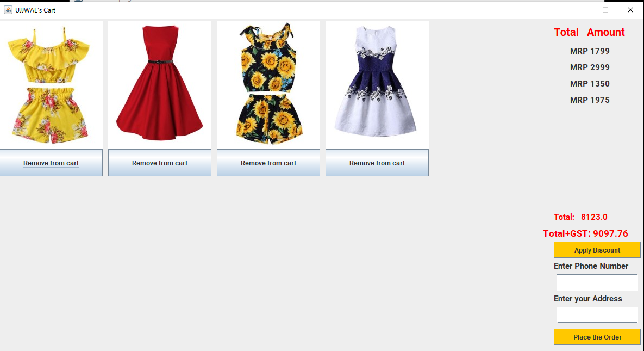Screen dimensions: 644x351
Task: Click the MRP 1799 price label
Action: click(x=590, y=51)
